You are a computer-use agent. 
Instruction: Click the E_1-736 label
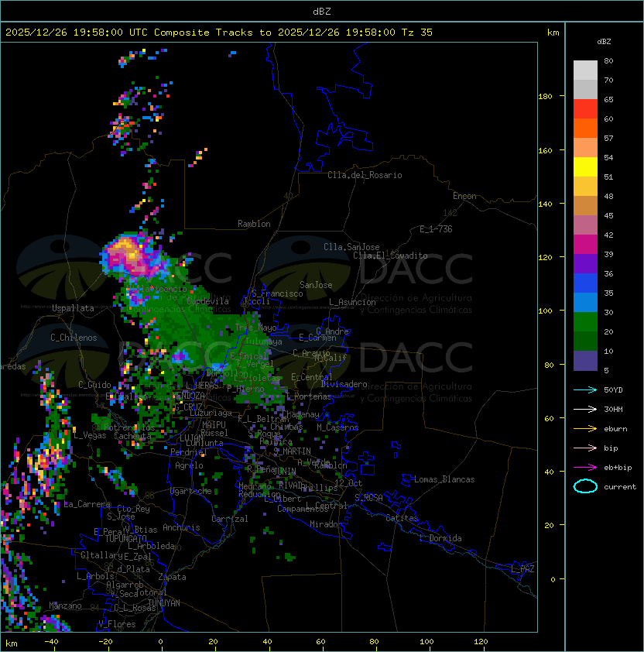pyautogui.click(x=436, y=229)
